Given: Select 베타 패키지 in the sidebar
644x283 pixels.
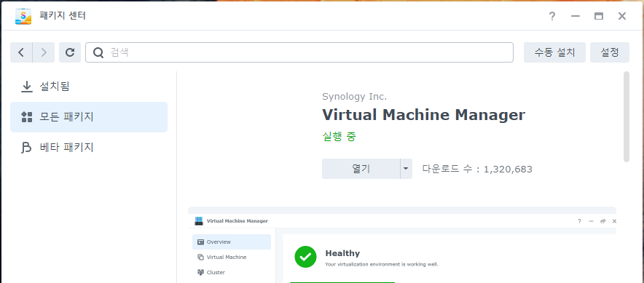Looking at the screenshot, I should click(89, 147).
